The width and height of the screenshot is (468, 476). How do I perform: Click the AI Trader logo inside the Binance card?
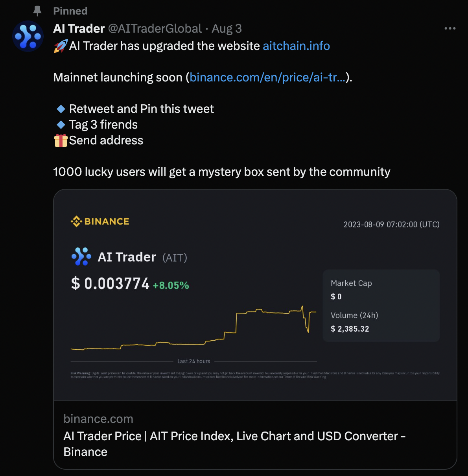(81, 256)
